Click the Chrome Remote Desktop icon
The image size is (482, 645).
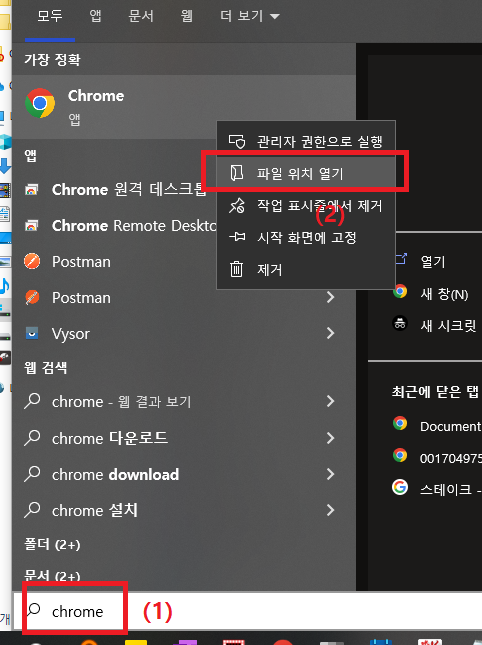[32, 226]
